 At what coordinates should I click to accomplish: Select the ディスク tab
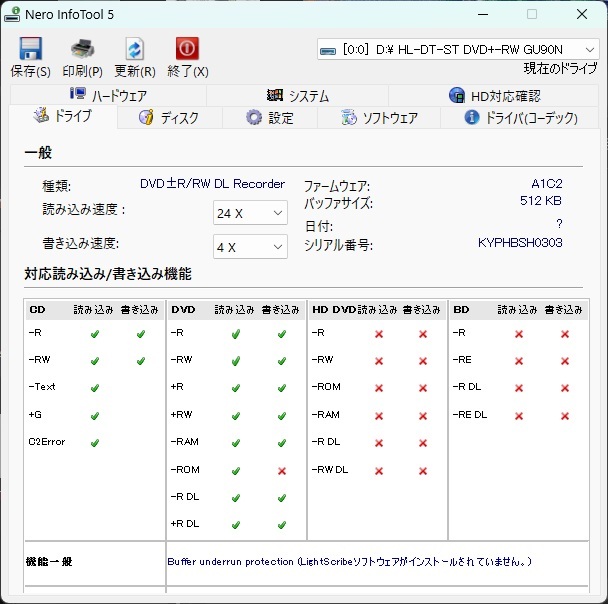168,118
